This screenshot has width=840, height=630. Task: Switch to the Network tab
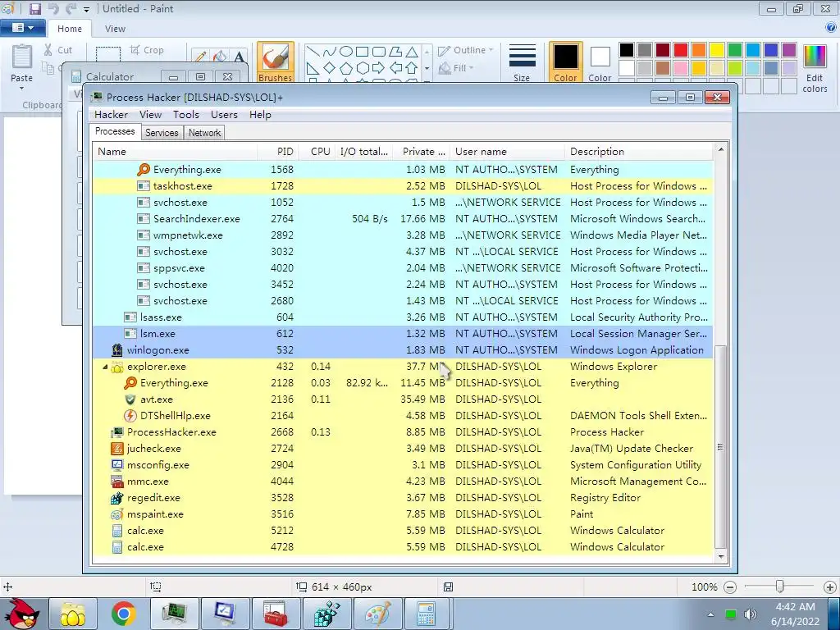pos(204,133)
